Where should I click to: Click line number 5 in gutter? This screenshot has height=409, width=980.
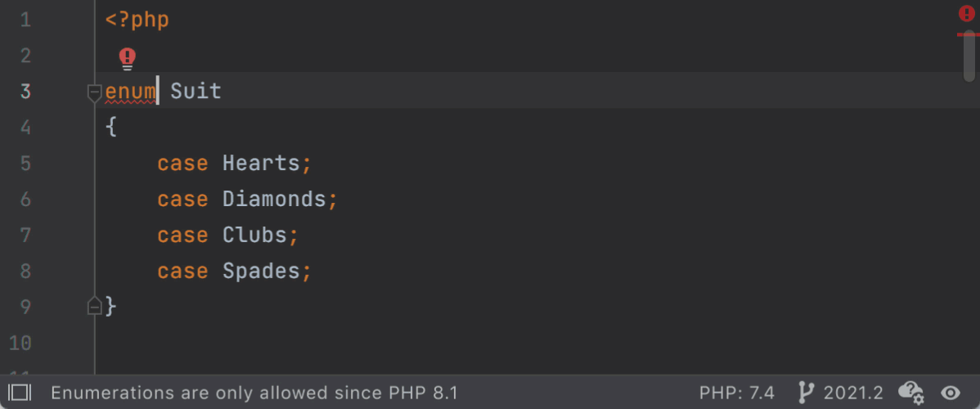point(25,164)
